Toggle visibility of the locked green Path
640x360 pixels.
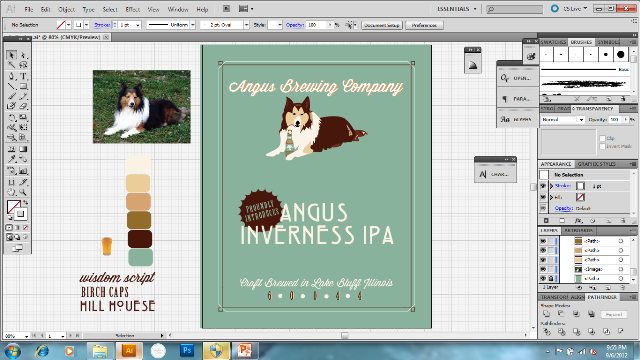coord(543,279)
